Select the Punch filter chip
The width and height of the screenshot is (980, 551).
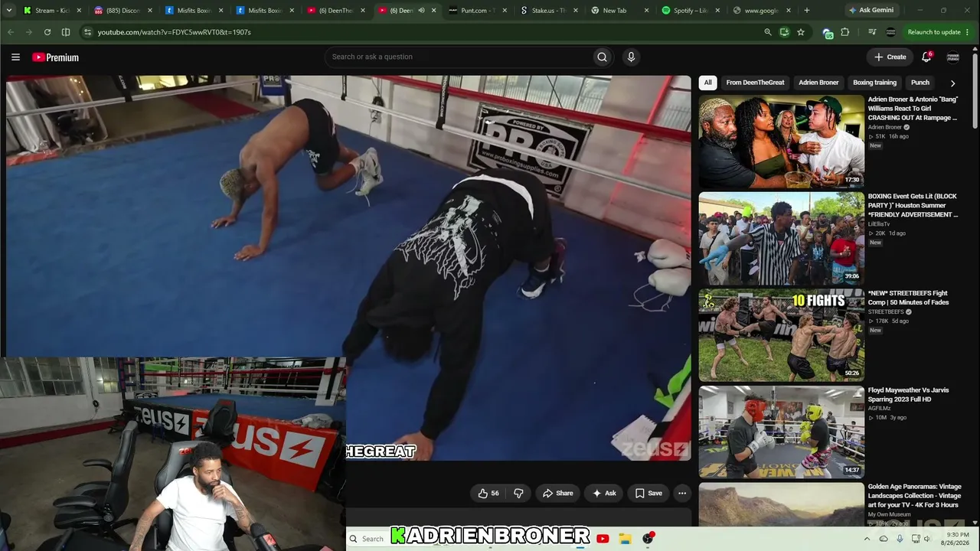point(920,83)
